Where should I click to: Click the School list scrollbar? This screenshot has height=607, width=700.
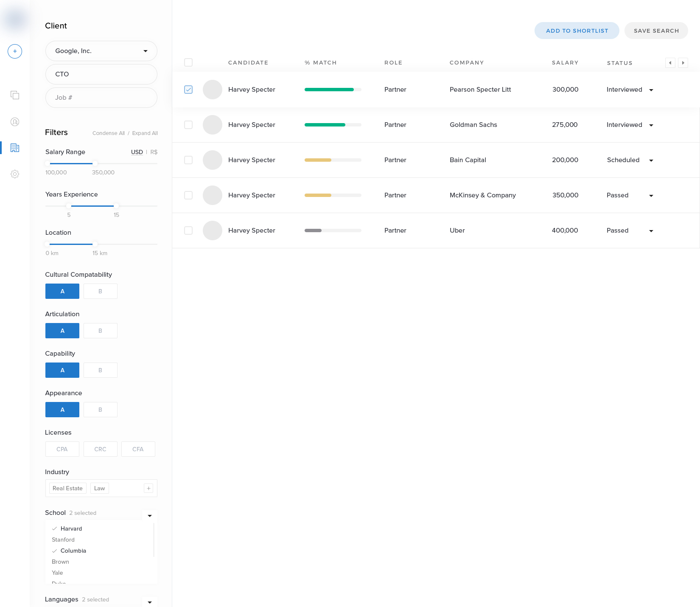154,540
